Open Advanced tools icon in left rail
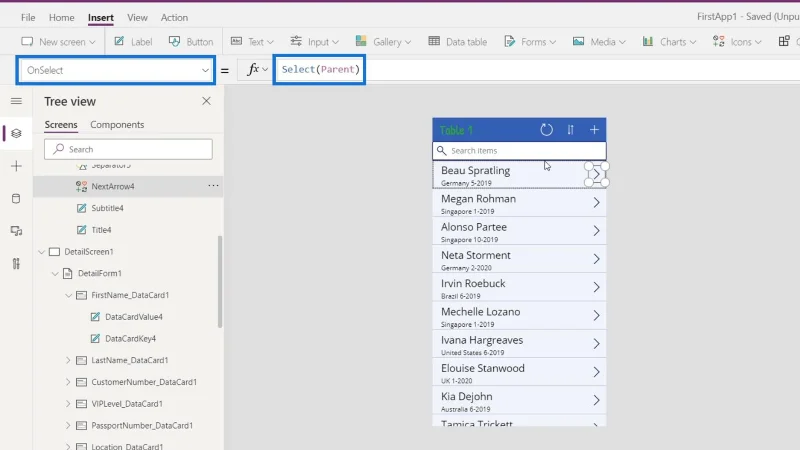This screenshot has height=450, width=800. [x=16, y=264]
